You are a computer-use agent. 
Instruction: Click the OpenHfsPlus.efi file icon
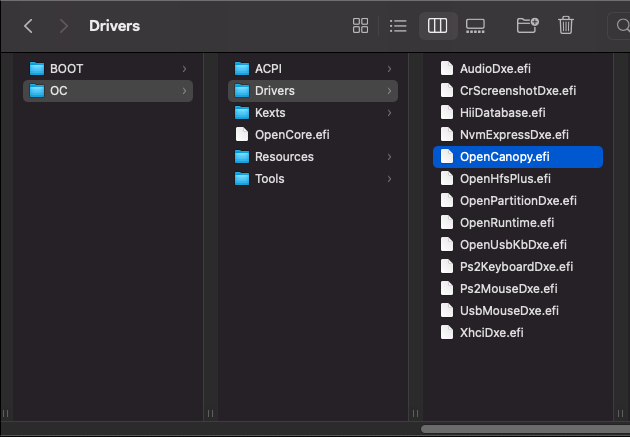pyautogui.click(x=447, y=179)
